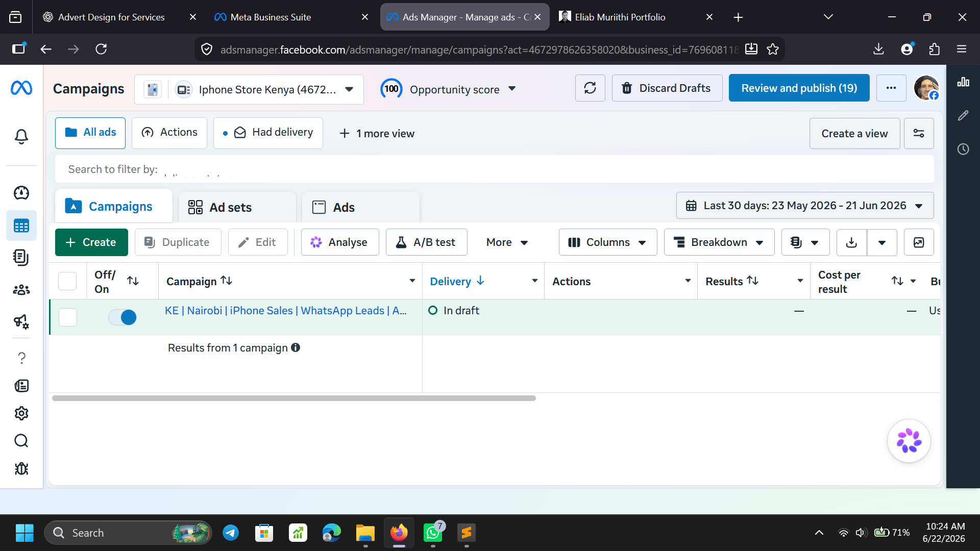Switch to the Ad sets tab
The width and height of the screenshot is (980, 551).
(x=237, y=208)
